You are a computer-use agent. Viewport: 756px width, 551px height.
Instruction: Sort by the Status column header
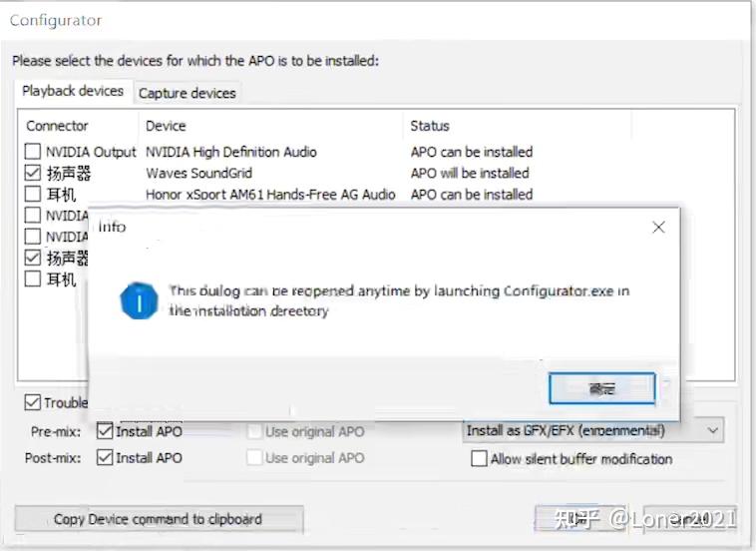click(x=430, y=126)
